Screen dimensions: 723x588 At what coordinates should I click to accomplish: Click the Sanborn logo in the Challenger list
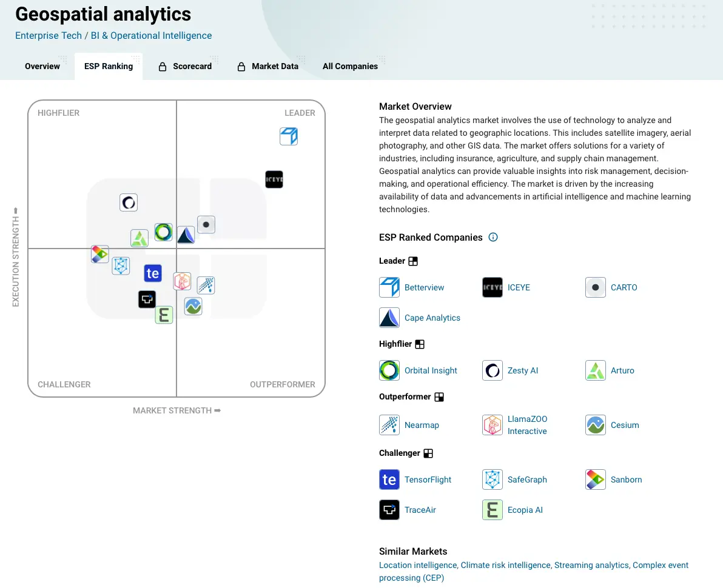point(596,479)
